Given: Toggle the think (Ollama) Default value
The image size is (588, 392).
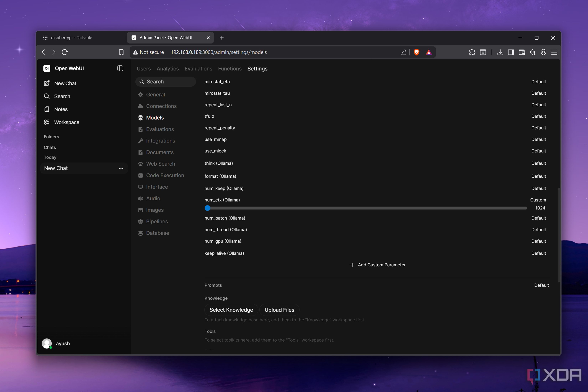Looking at the screenshot, I should (x=538, y=163).
